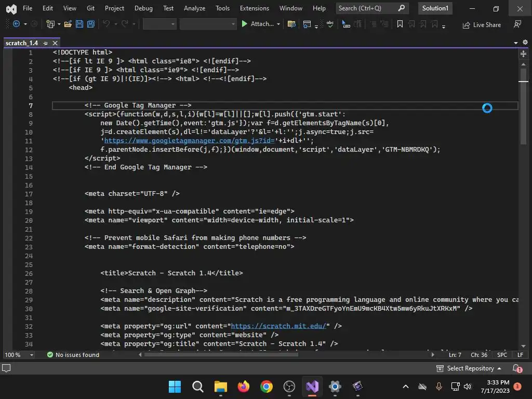Open the dropdown next to Navigate Backward
Screen dimensions: 532x399
(x=25, y=24)
